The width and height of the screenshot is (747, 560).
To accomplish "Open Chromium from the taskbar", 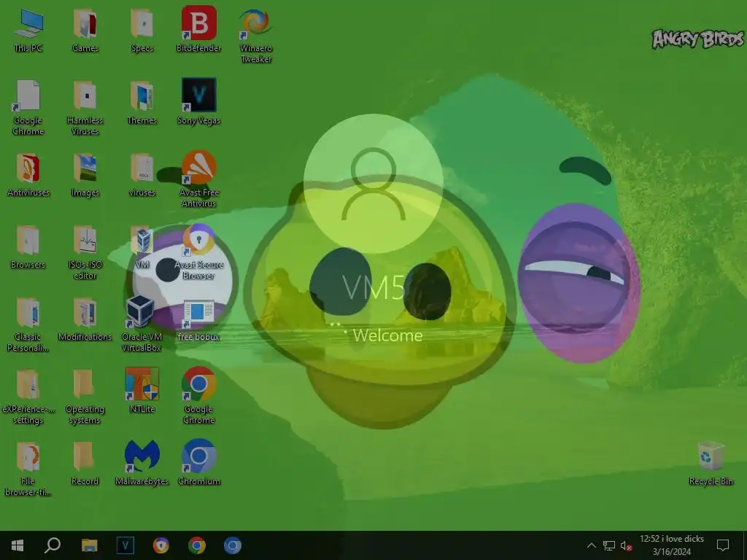I will point(233,545).
